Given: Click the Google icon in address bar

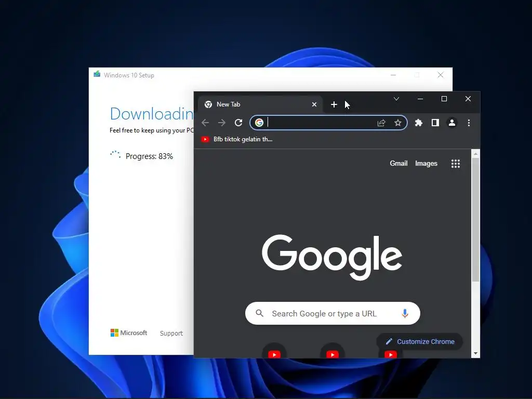Looking at the screenshot, I should pyautogui.click(x=259, y=123).
